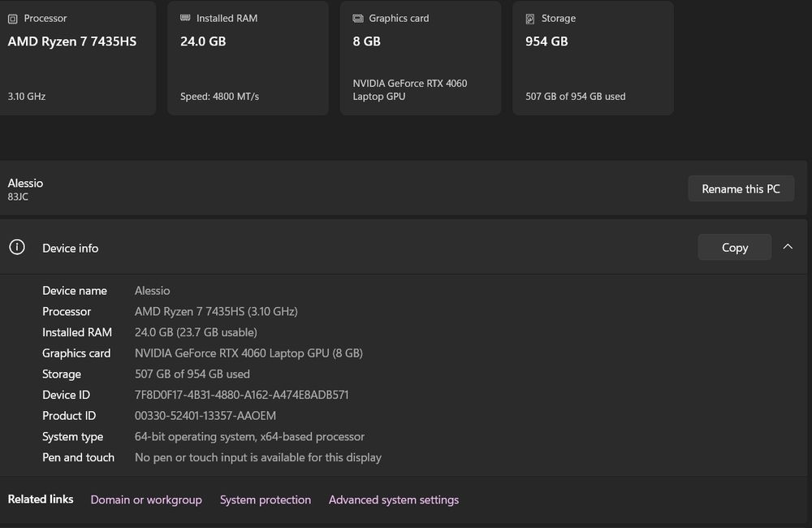The image size is (812, 528).
Task: Click NVIDIA GeForce RTX 4060 Laptop GPU card text
Action: [x=410, y=89]
